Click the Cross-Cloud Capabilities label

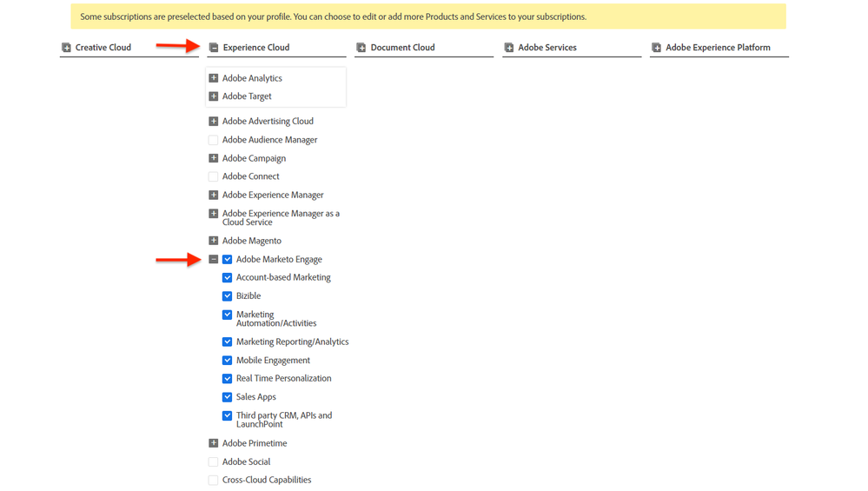pos(267,480)
